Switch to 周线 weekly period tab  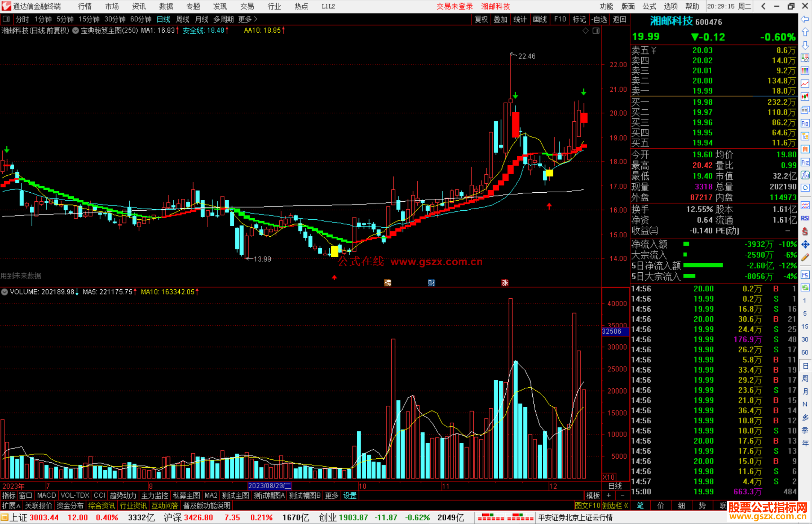183,19
